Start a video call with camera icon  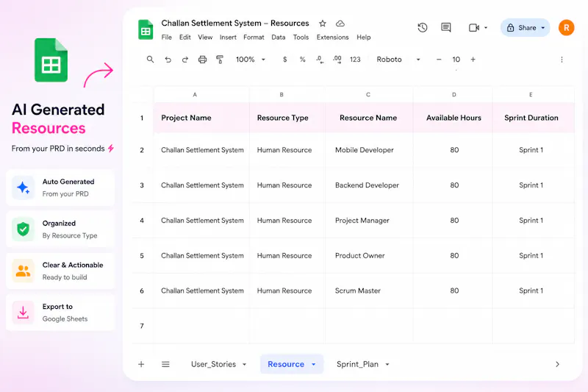click(x=474, y=28)
